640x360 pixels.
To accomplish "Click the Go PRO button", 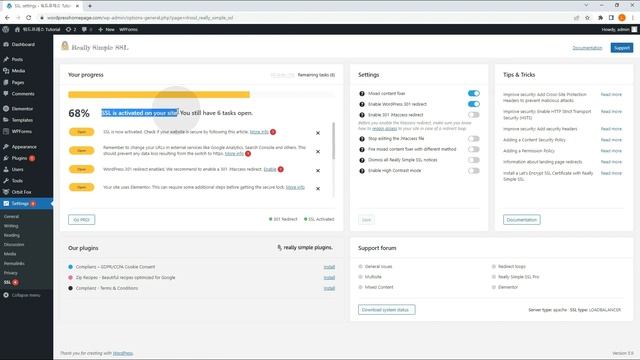I will [82, 220].
